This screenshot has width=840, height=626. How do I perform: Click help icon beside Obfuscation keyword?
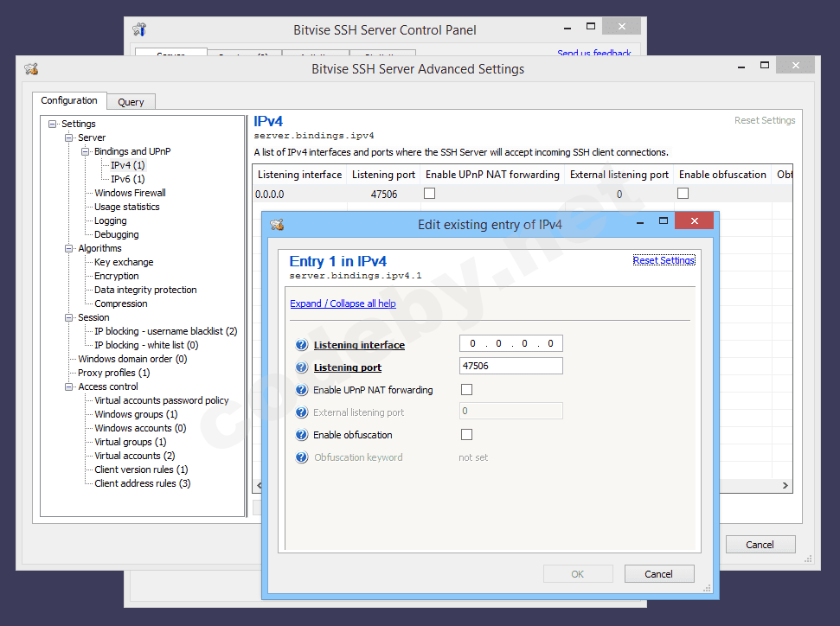point(301,457)
